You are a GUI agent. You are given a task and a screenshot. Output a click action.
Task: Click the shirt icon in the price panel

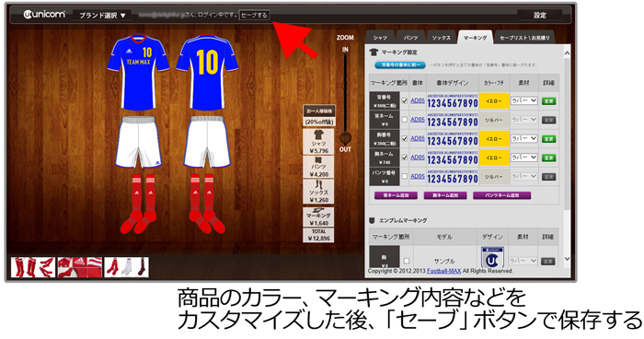click(x=318, y=134)
